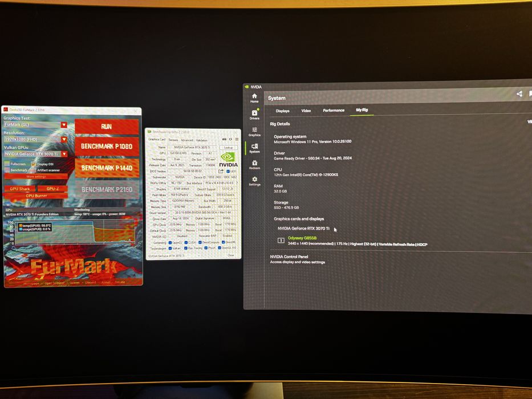Toggle OpenCL checkbox in GPU-Z
Screen dimensions: 532x399
pos(170,243)
